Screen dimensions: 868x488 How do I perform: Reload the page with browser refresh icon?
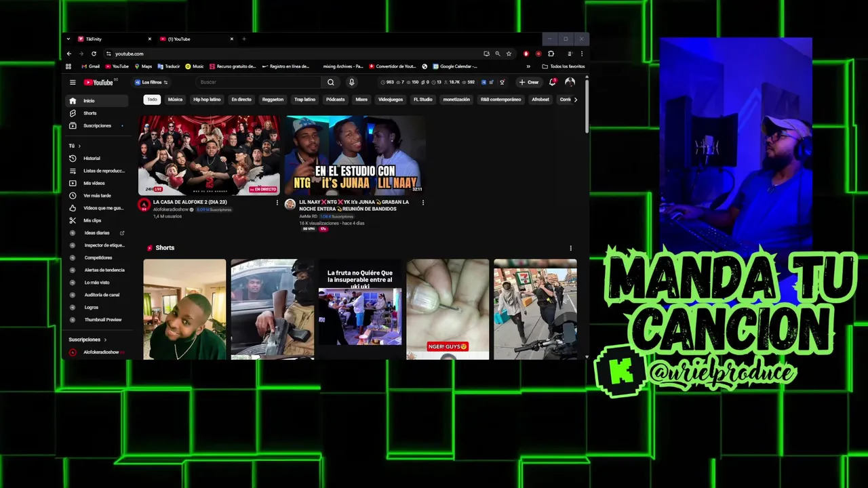click(x=94, y=54)
